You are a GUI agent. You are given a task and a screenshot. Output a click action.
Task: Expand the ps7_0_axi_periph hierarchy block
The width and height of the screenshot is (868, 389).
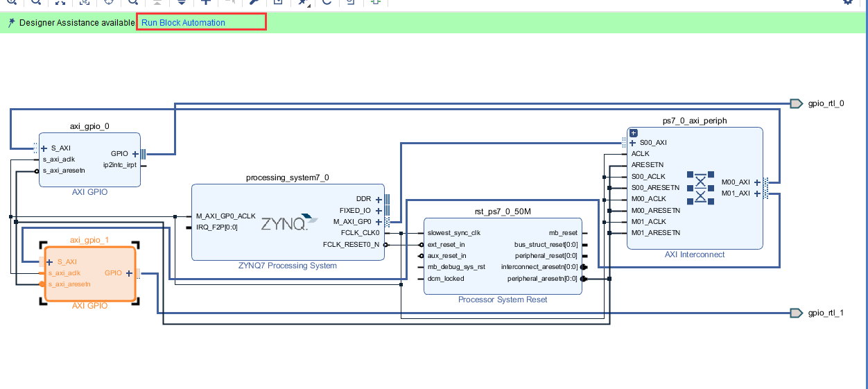click(x=633, y=133)
